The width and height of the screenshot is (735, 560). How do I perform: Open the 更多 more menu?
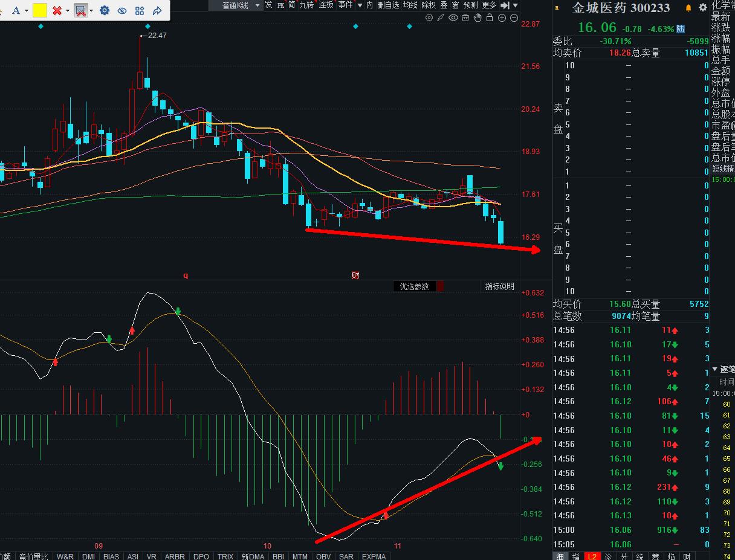(x=489, y=5)
